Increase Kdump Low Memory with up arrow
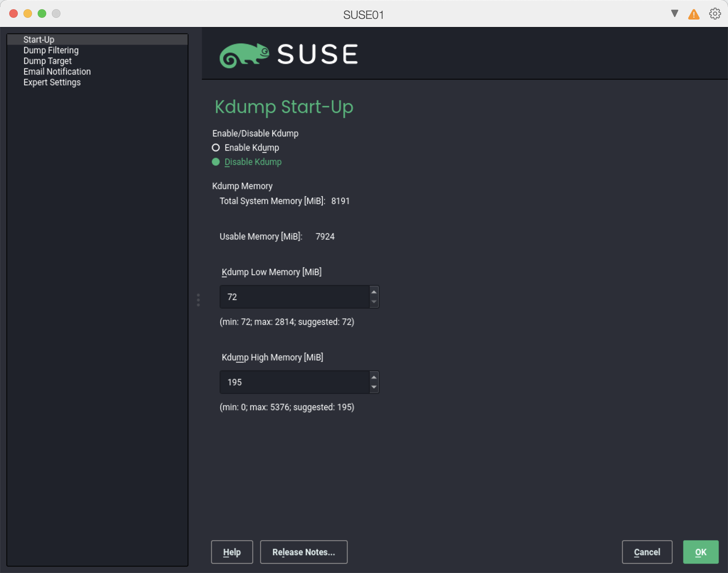This screenshot has height=573, width=728. [374, 292]
